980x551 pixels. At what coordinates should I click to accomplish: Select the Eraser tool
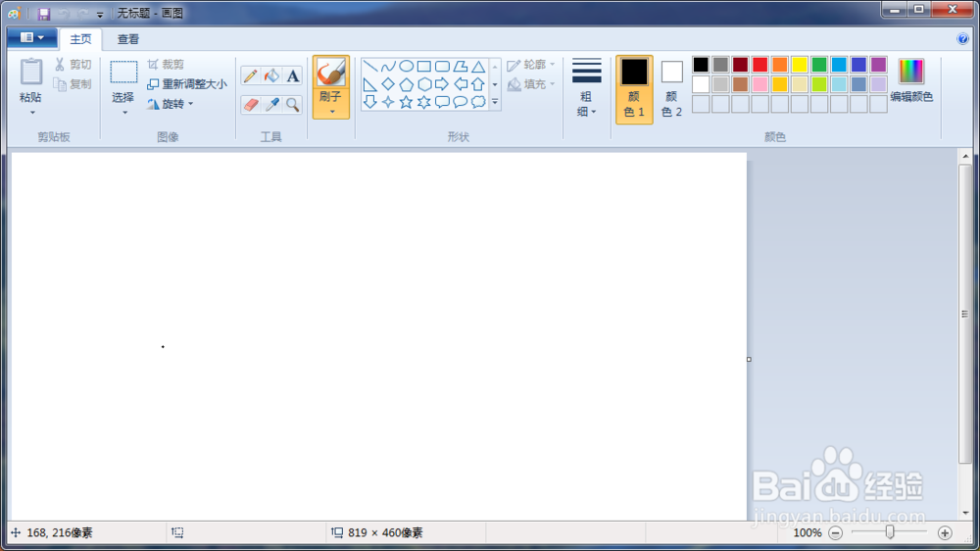pos(251,105)
